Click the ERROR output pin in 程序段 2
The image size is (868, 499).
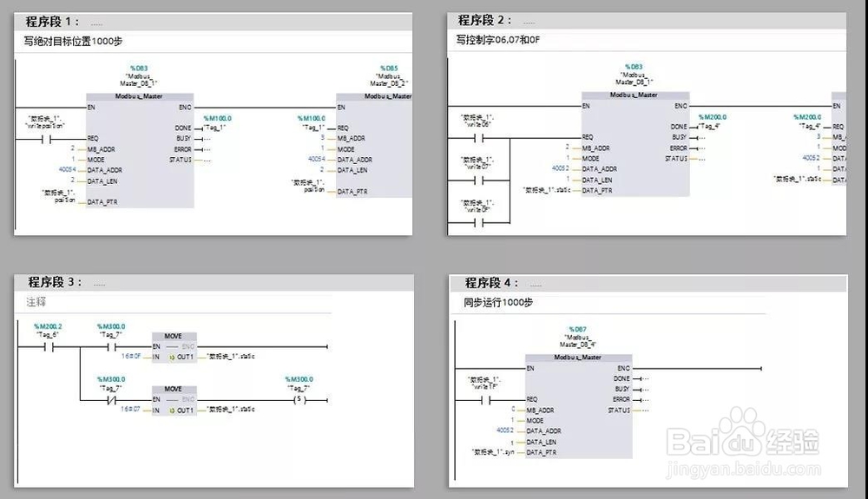click(x=678, y=148)
